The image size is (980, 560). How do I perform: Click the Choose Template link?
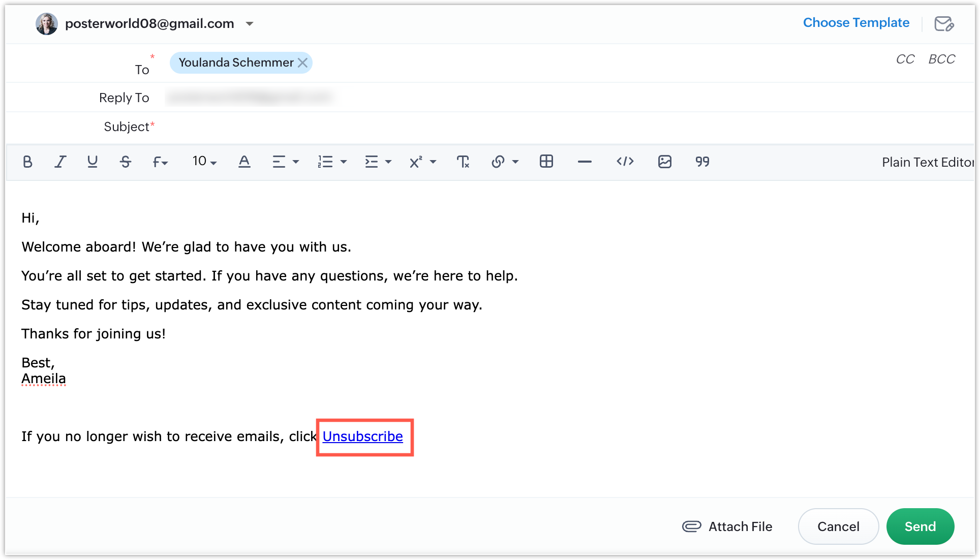[856, 23]
